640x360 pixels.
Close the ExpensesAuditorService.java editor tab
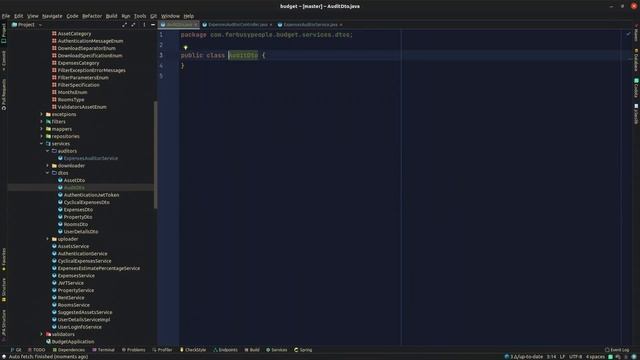pos(341,25)
